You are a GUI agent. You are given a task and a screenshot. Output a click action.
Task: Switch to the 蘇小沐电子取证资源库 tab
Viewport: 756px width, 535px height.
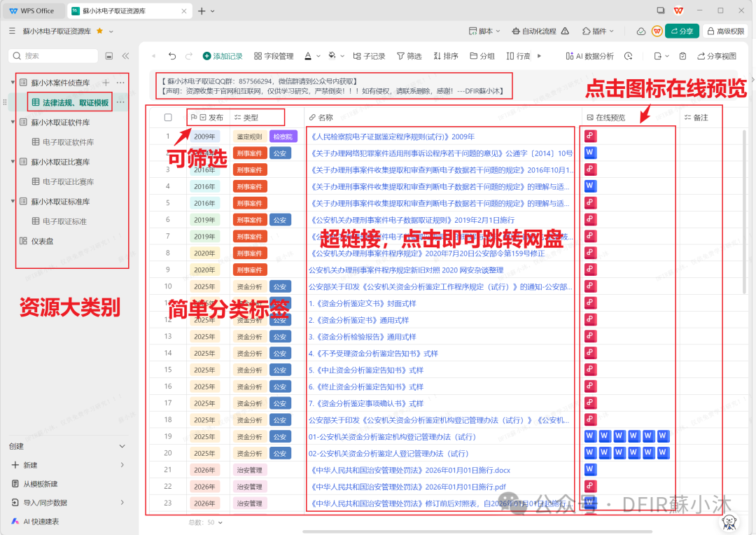point(115,11)
